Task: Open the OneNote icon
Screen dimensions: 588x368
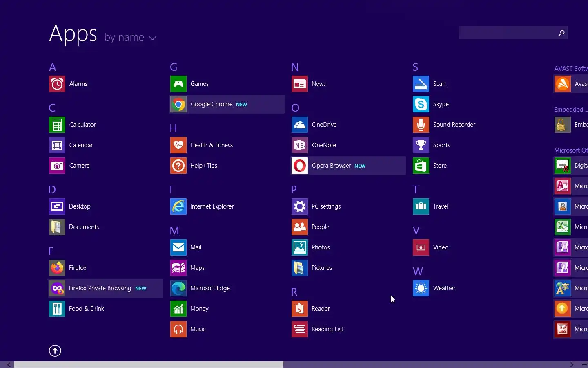Action: pyautogui.click(x=300, y=145)
